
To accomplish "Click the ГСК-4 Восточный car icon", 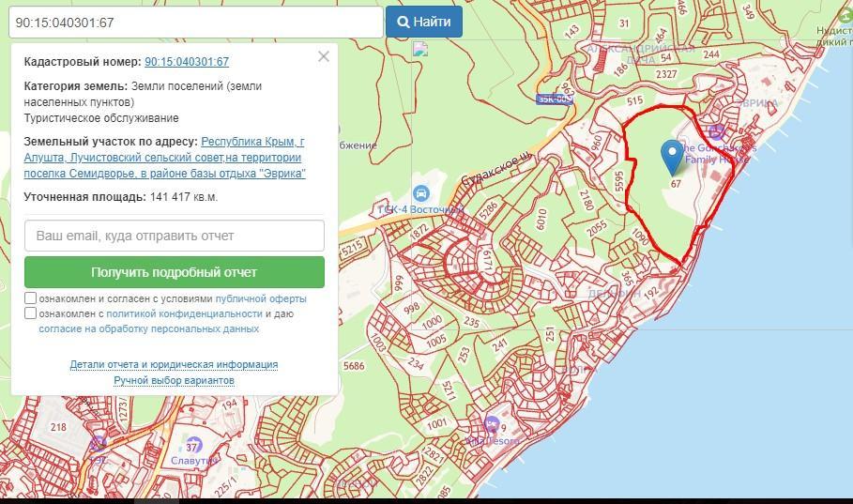I will (x=420, y=193).
